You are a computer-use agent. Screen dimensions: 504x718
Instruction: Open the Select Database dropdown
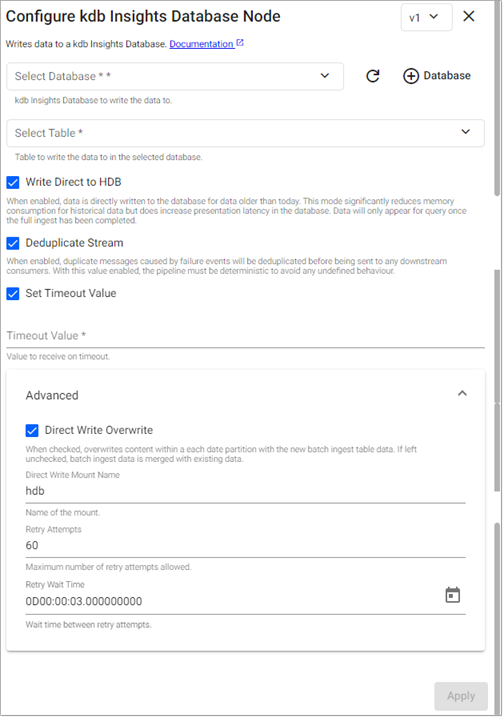point(175,76)
